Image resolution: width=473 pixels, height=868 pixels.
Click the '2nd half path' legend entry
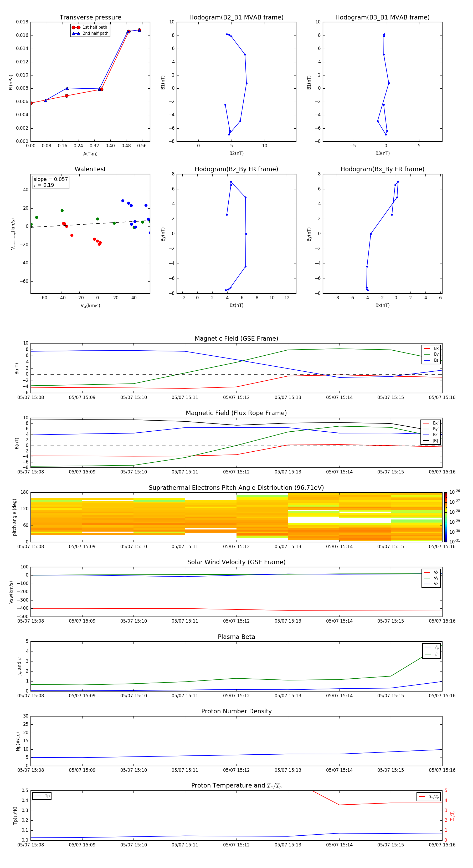(x=90, y=33)
